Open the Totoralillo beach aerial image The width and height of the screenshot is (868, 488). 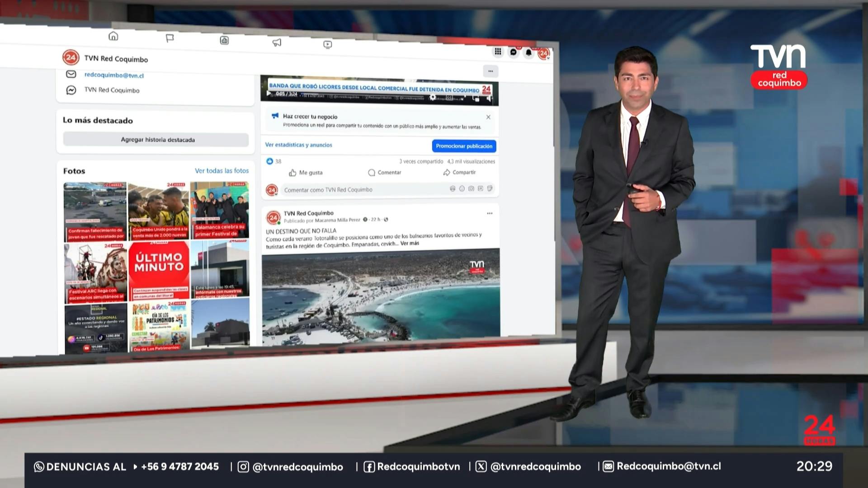[381, 296]
